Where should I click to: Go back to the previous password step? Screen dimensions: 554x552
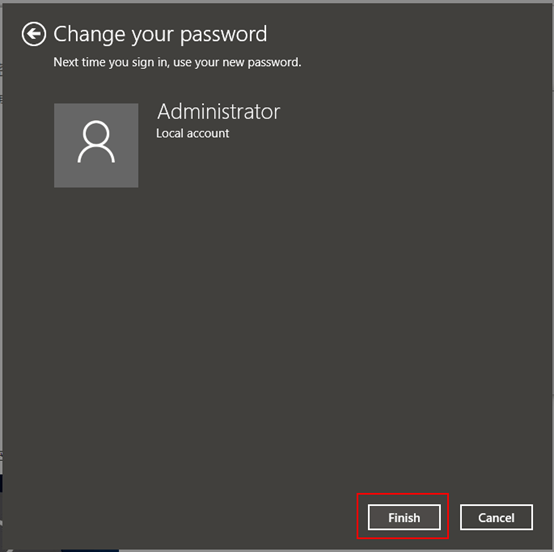click(x=34, y=34)
